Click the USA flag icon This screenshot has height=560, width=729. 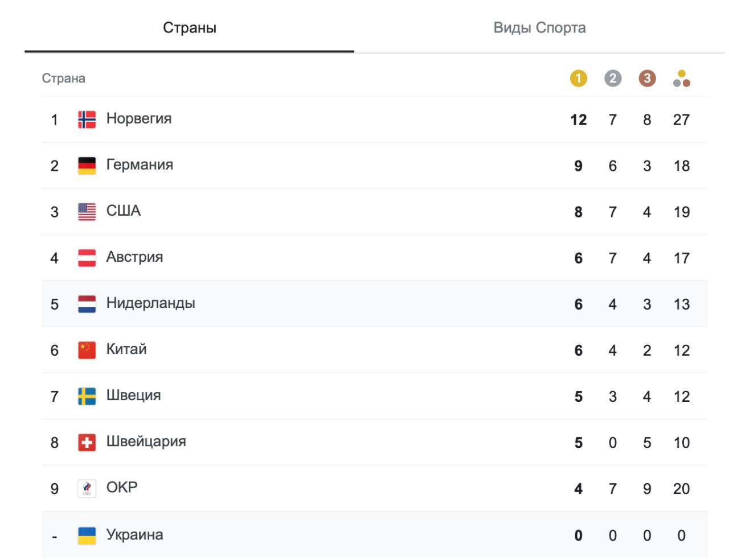tap(87, 212)
